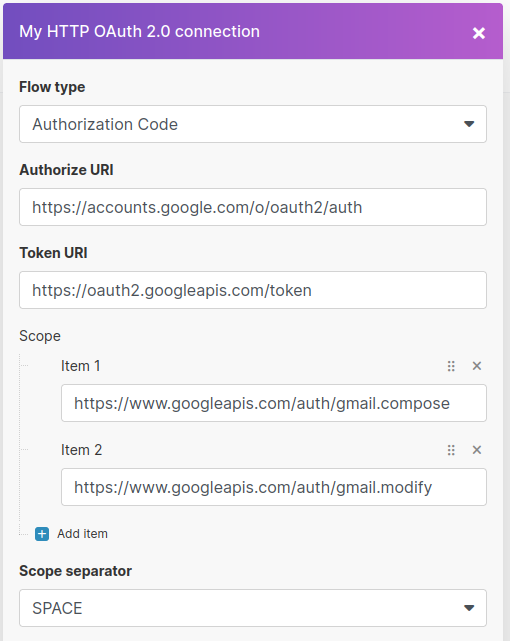Grab the drag handle icon for Item 2
Viewport: 510px width, 641px height.
451,450
